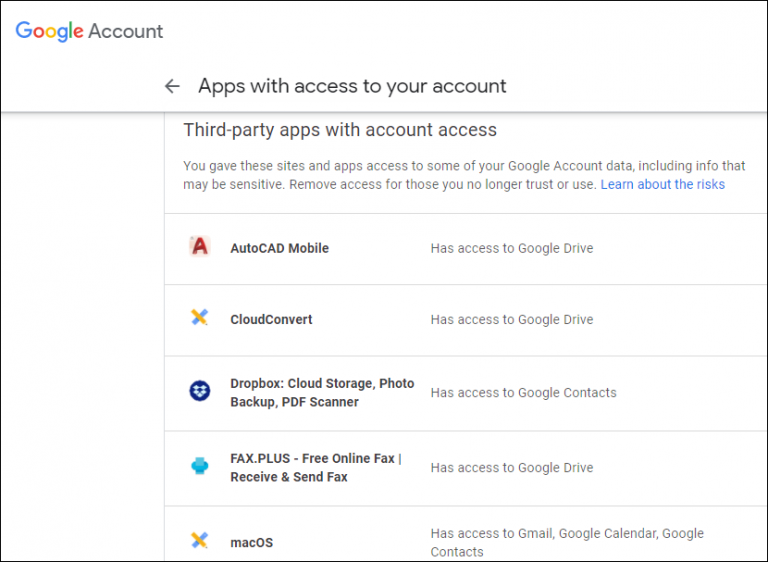Select the macOS app name
This screenshot has height=562, width=768.
pyautogui.click(x=252, y=543)
